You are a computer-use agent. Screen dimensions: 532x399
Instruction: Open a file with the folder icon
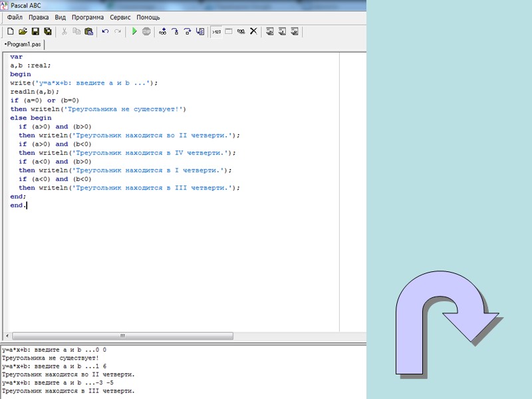click(x=23, y=31)
